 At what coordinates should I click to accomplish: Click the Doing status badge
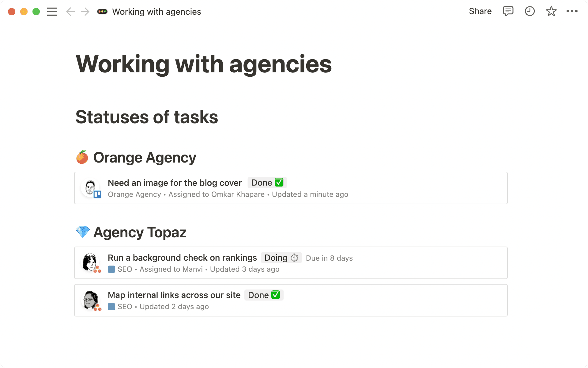click(x=281, y=258)
